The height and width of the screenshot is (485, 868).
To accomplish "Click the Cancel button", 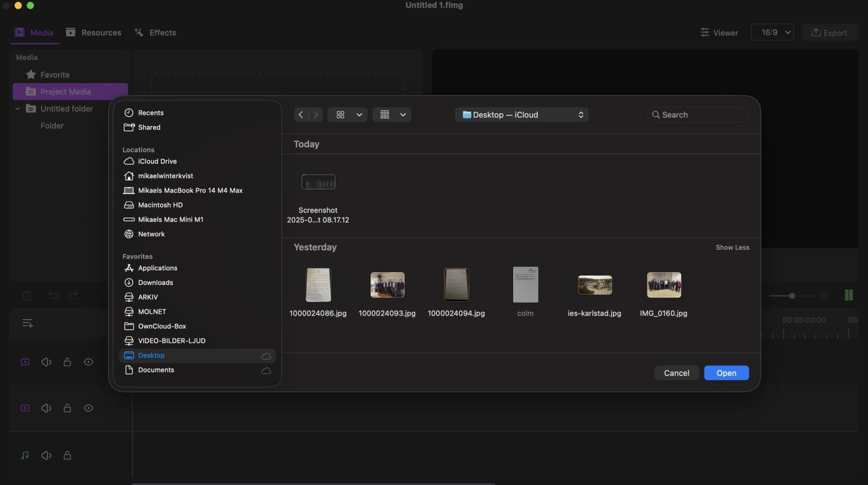I will pyautogui.click(x=676, y=374).
